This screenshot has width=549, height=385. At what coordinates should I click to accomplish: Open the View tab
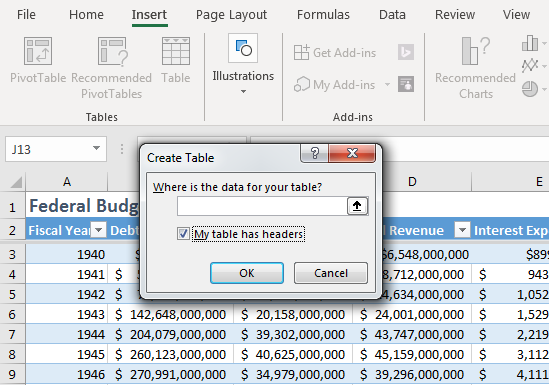click(x=516, y=15)
